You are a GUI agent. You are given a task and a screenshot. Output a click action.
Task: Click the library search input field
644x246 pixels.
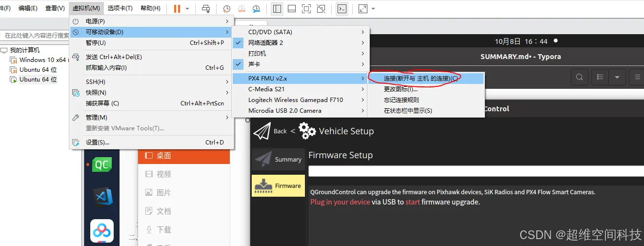(x=35, y=36)
